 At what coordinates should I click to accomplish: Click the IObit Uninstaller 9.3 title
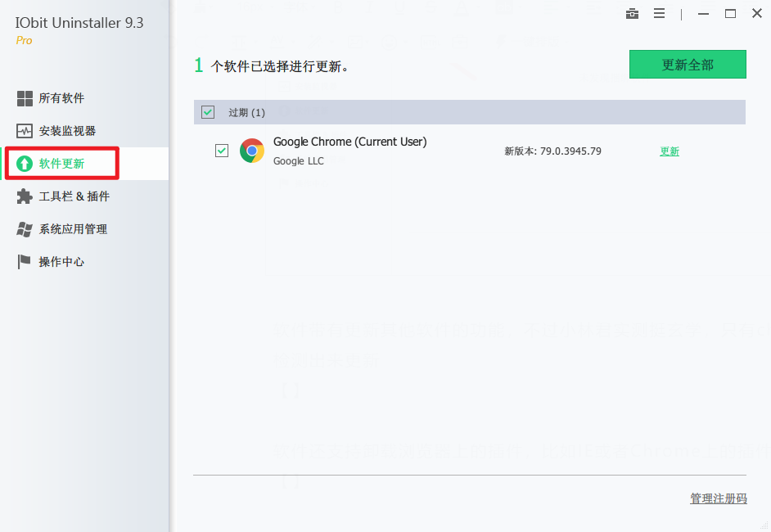click(x=79, y=23)
